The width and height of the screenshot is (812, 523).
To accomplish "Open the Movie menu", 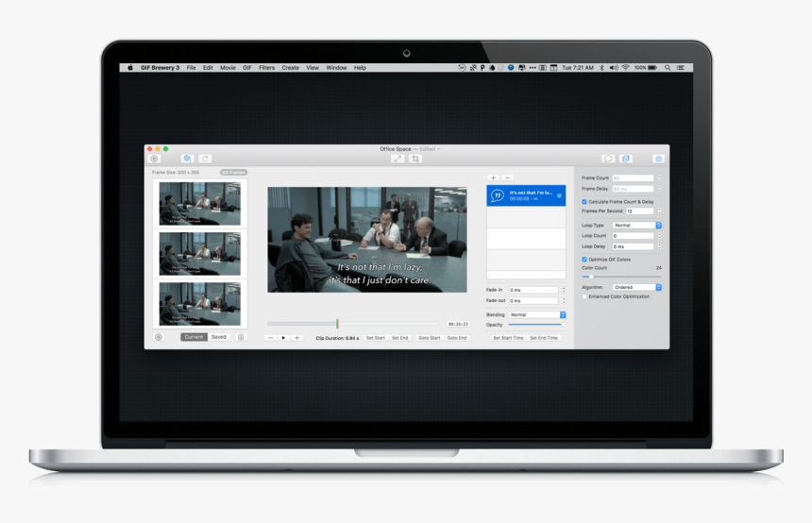I will pos(228,68).
